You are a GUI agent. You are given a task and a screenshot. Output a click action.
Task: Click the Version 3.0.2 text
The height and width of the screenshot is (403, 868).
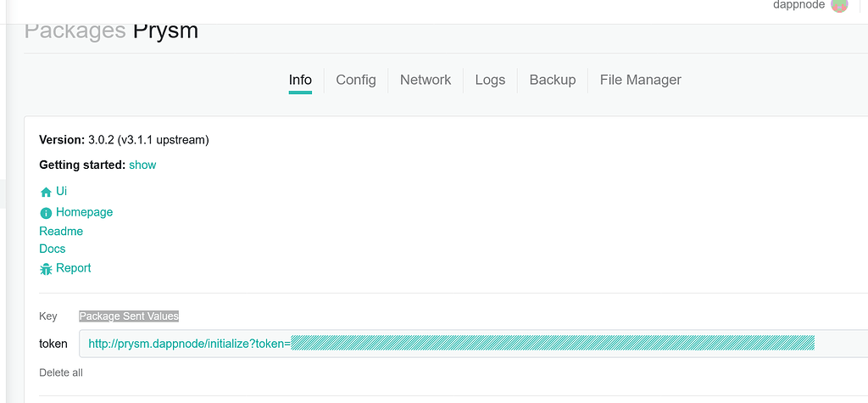point(124,140)
